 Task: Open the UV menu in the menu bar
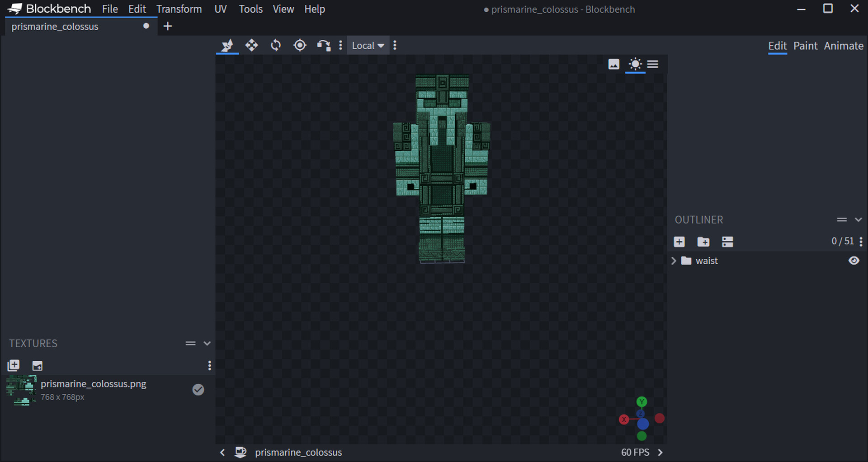coord(220,9)
